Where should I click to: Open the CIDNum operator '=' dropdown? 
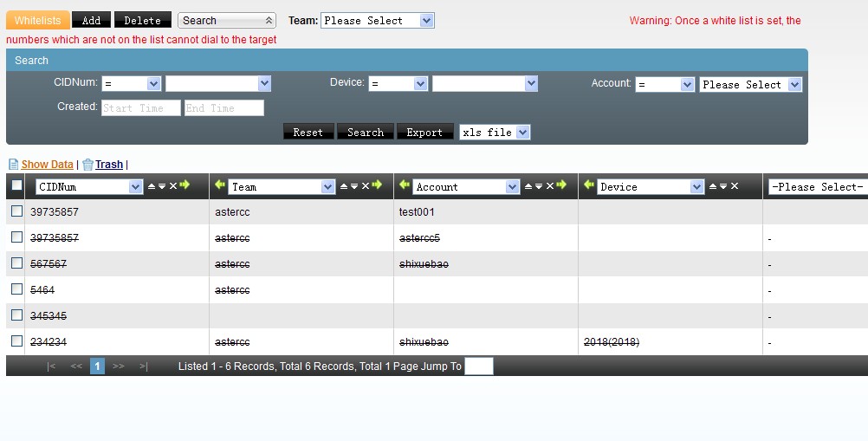[x=131, y=84]
